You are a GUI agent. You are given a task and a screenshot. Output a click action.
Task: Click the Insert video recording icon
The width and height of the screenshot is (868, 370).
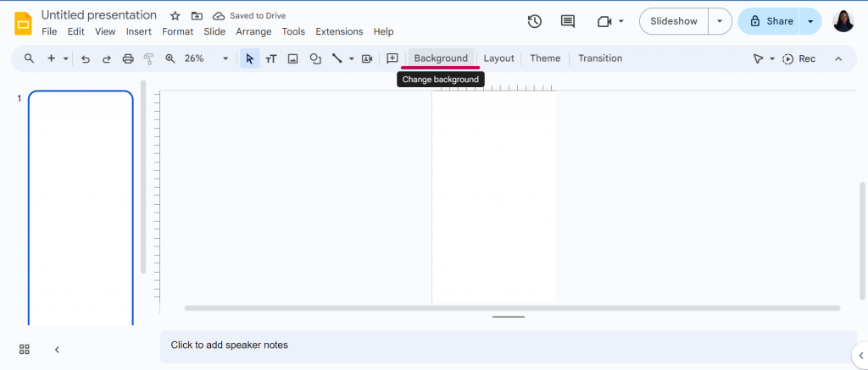[366, 58]
